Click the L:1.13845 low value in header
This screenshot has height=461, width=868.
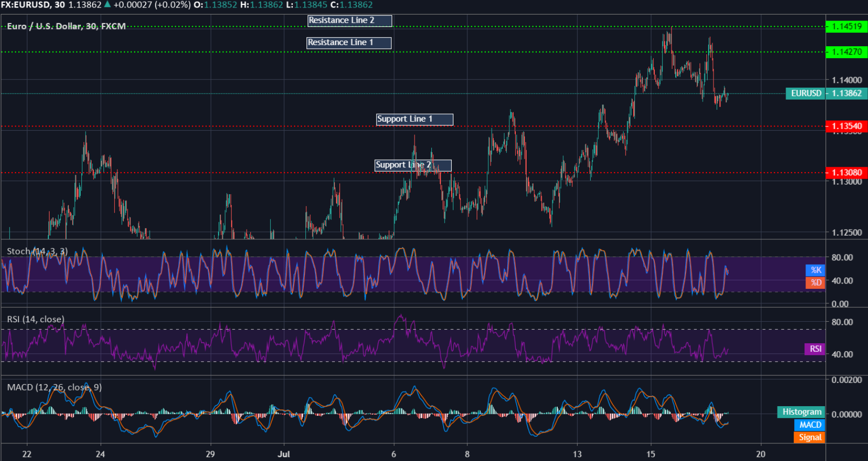[x=306, y=5]
